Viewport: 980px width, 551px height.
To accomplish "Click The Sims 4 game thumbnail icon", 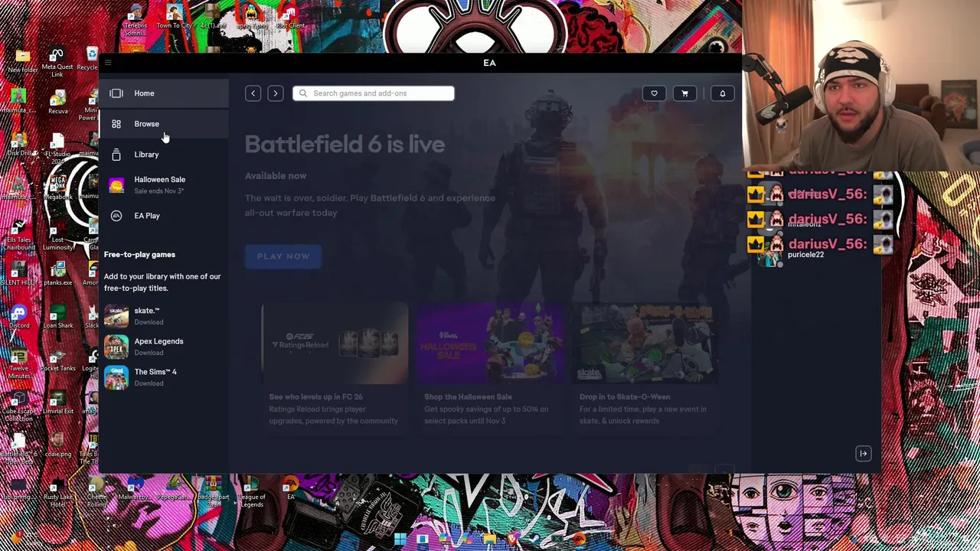I will pos(116,377).
